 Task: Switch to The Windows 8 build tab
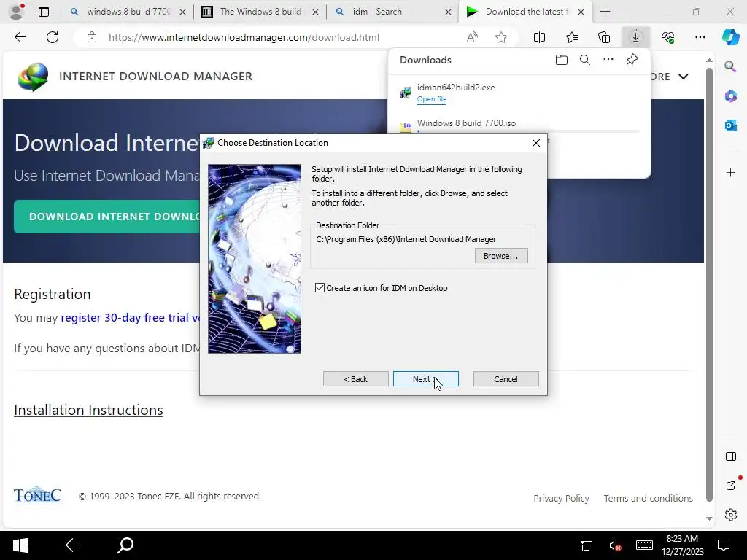260,12
